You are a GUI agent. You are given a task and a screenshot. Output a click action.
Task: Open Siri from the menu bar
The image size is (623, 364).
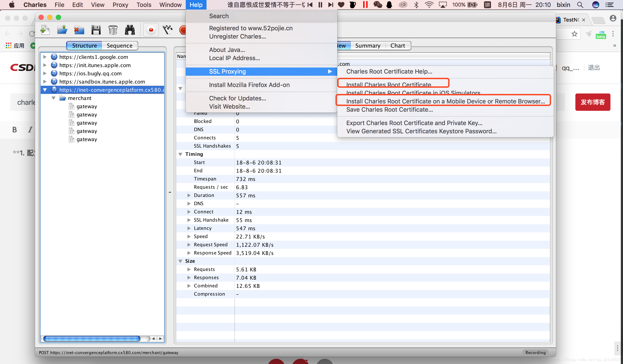596,5
